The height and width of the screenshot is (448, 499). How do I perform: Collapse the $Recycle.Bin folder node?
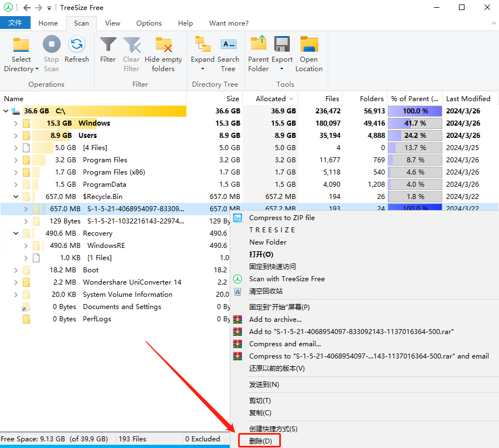point(16,197)
